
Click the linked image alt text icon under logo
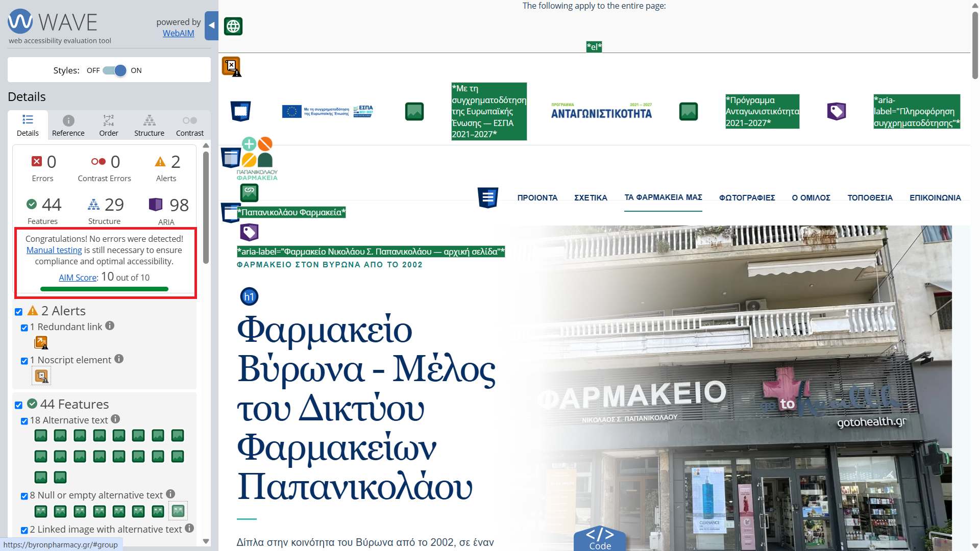click(249, 192)
